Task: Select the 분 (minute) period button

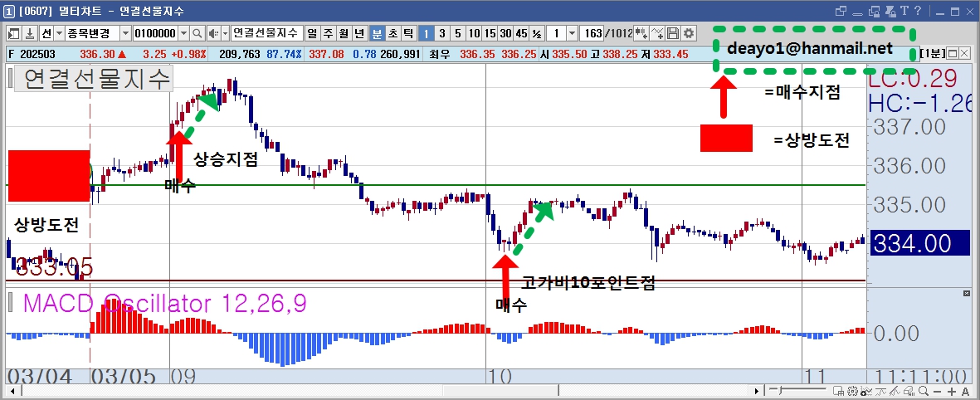Action: (x=377, y=33)
